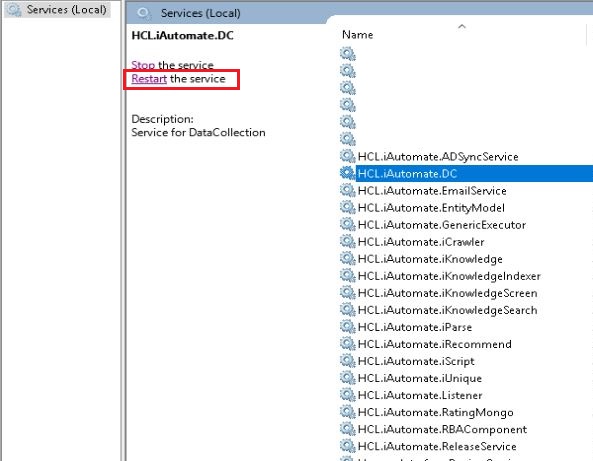Click gear icon beside HCL.iAutomate.iRecommend
Viewport: 593px width, 461px height.
tap(348, 343)
